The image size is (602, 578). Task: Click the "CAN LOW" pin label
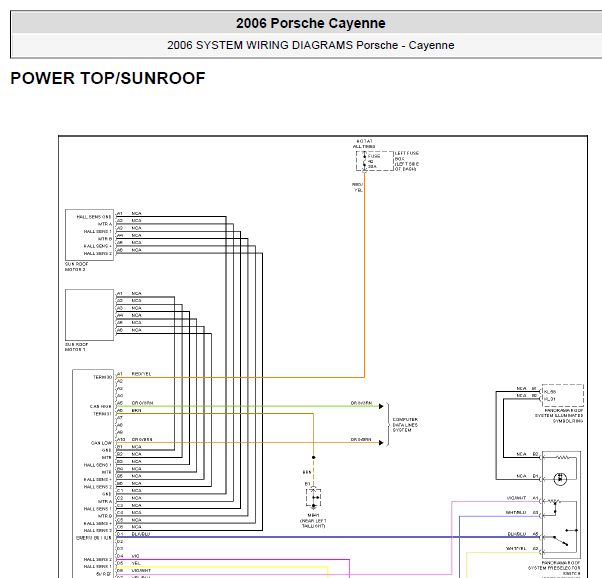point(101,443)
